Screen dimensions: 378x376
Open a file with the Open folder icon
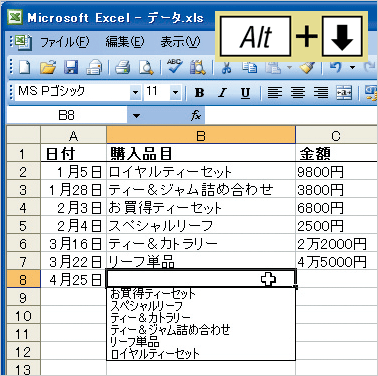(48, 68)
